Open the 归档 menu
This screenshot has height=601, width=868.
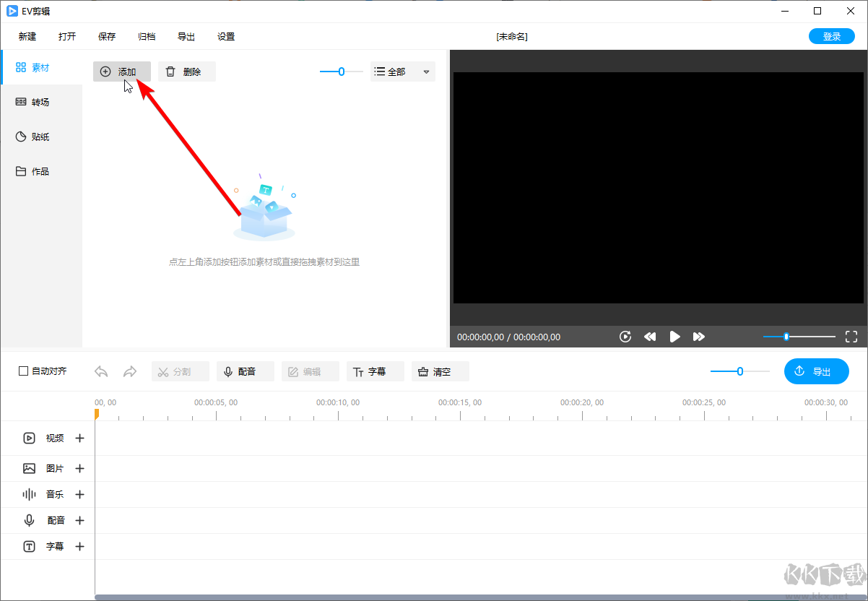coord(147,35)
